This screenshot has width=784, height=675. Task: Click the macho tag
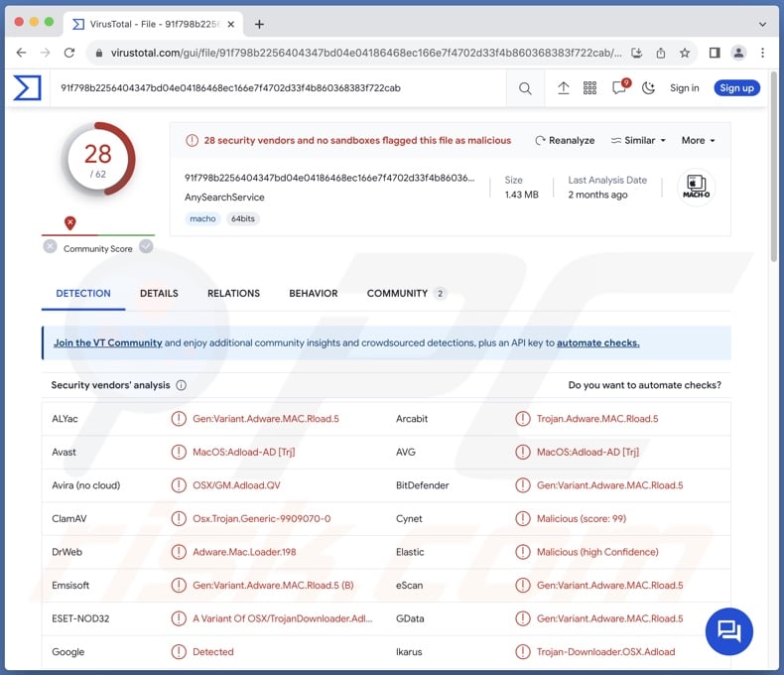pos(202,219)
